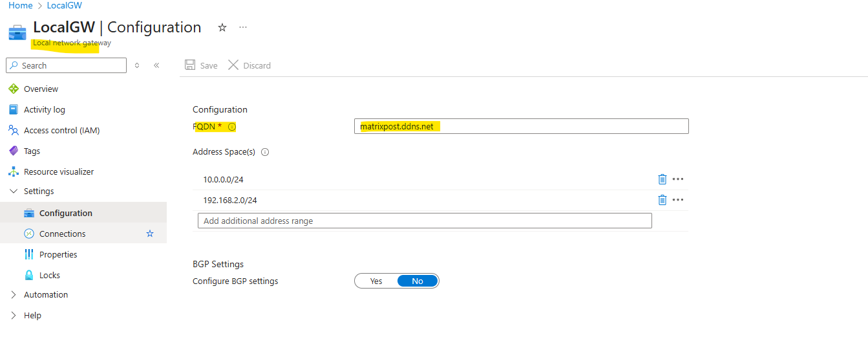Expand the Automation section

14,294
